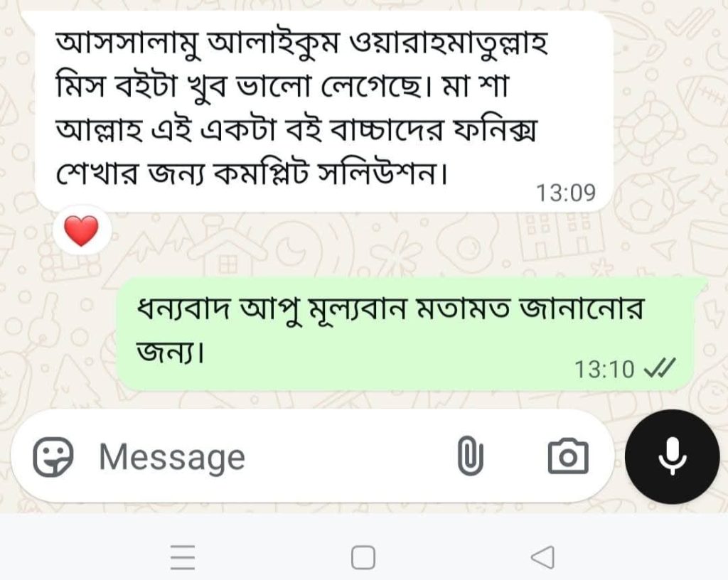728x580 pixels.
Task: Select the received message starting with আসসালামু
Action: (323, 112)
